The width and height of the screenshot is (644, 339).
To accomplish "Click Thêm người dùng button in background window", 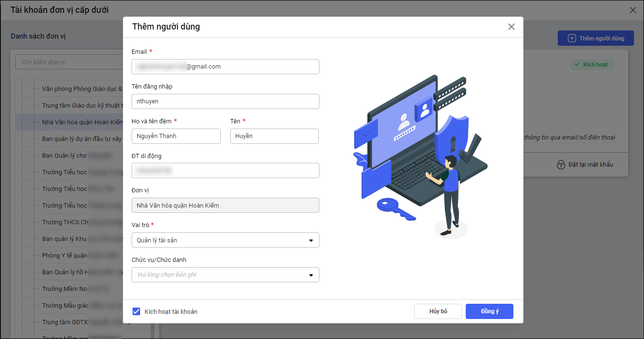I will coord(596,39).
